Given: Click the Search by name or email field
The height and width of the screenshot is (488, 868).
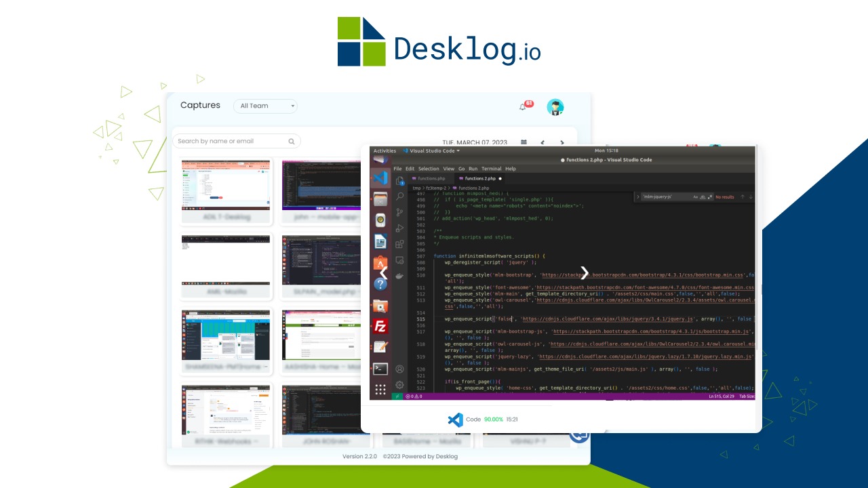Looking at the screenshot, I should [237, 141].
